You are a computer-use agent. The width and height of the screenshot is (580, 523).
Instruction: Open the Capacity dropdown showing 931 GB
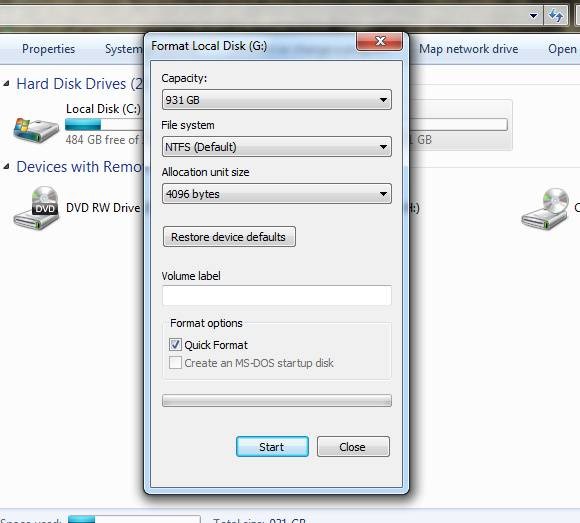click(276, 99)
